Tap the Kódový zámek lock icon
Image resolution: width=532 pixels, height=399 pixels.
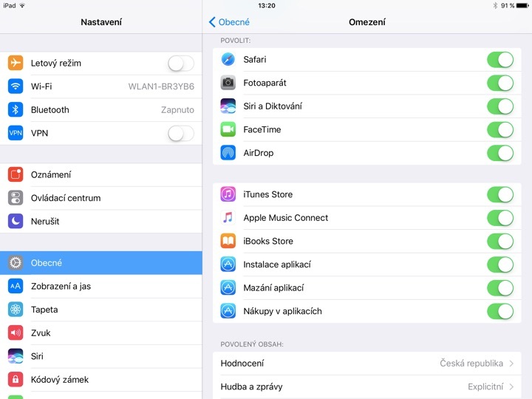(16, 380)
